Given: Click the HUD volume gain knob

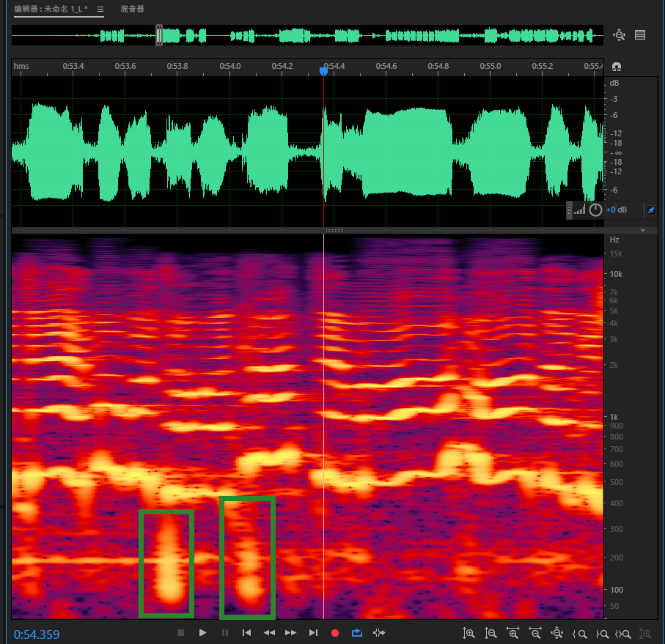Looking at the screenshot, I should coord(596,210).
